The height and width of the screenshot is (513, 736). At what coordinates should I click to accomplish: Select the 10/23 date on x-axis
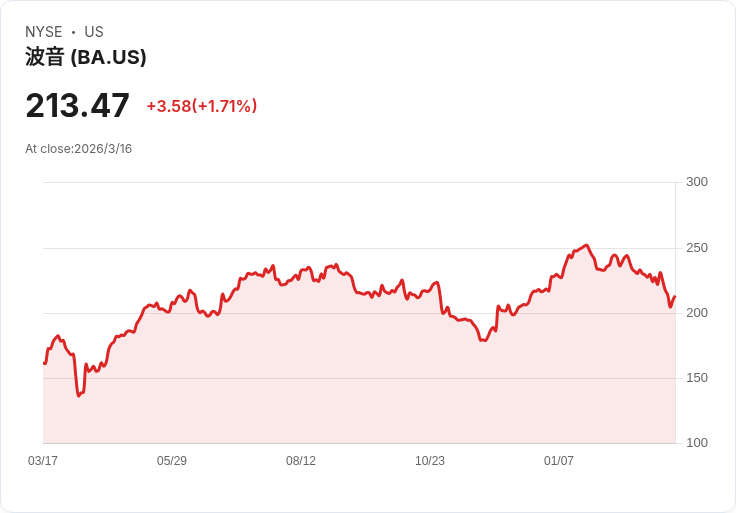coord(430,461)
